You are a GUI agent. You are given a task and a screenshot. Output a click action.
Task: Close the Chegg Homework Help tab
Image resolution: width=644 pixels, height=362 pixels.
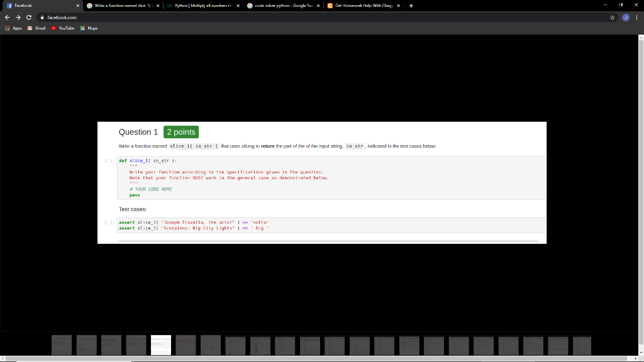pyautogui.click(x=398, y=6)
